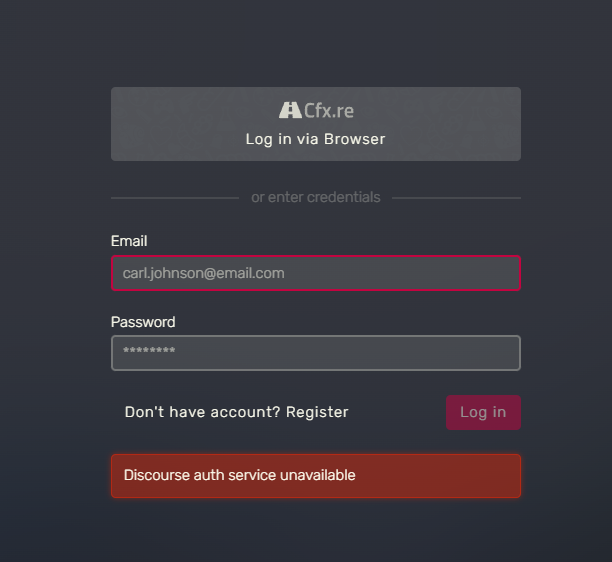Screen dimensions: 612x562
Task: Click the password asterisks placeholder
Action: (x=149, y=352)
